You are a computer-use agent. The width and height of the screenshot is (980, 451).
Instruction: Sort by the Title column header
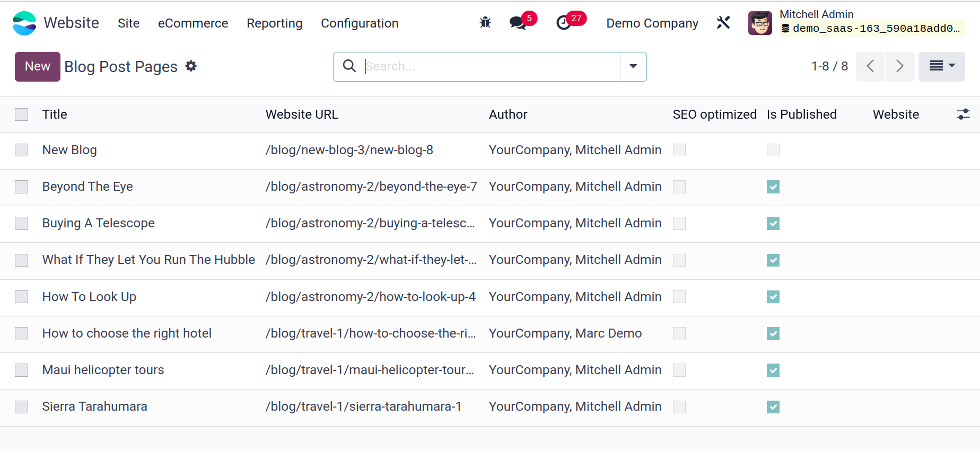tap(55, 114)
